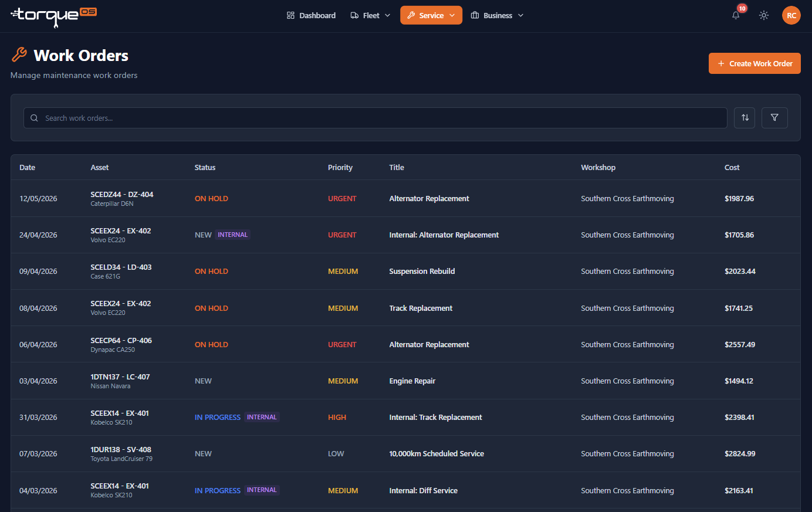Select asset SCECP64 - CP-406
Image resolution: width=812 pixels, height=512 pixels.
121,340
